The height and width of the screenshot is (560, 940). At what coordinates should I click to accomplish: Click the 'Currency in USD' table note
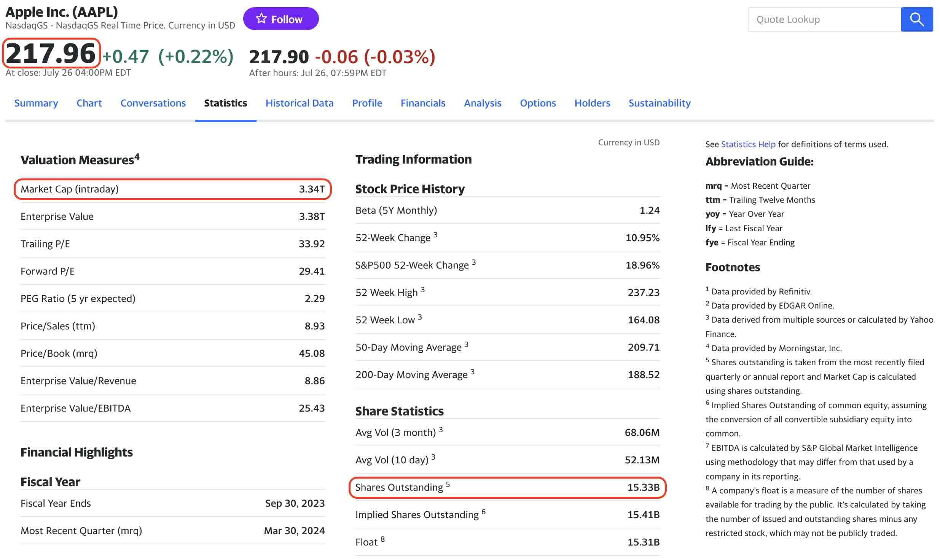[629, 142]
